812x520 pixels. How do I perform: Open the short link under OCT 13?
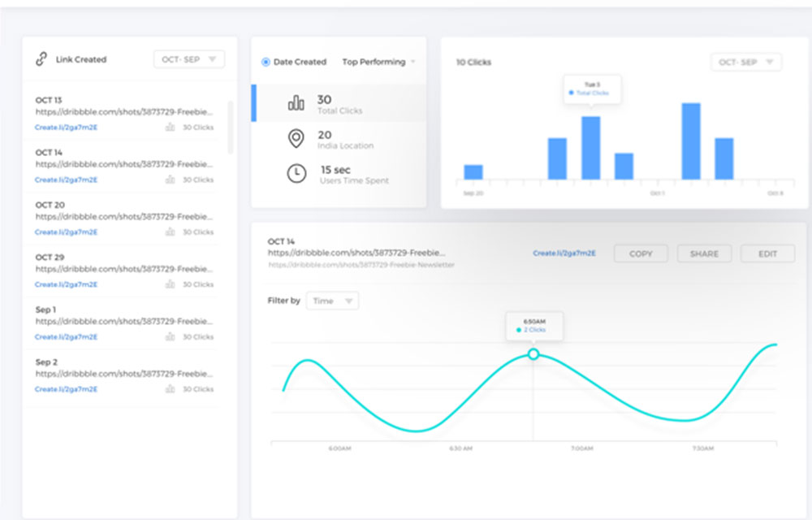[66, 128]
